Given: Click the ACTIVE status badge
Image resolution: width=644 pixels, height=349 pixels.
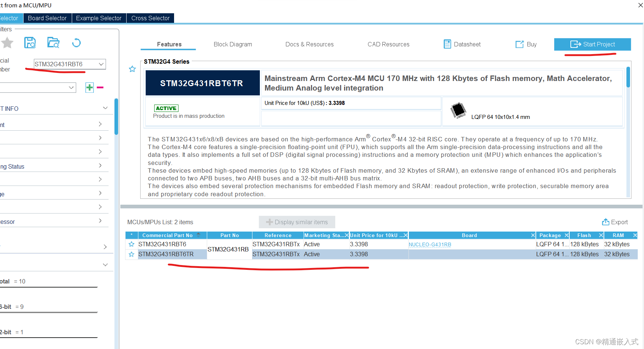Looking at the screenshot, I should (x=166, y=108).
